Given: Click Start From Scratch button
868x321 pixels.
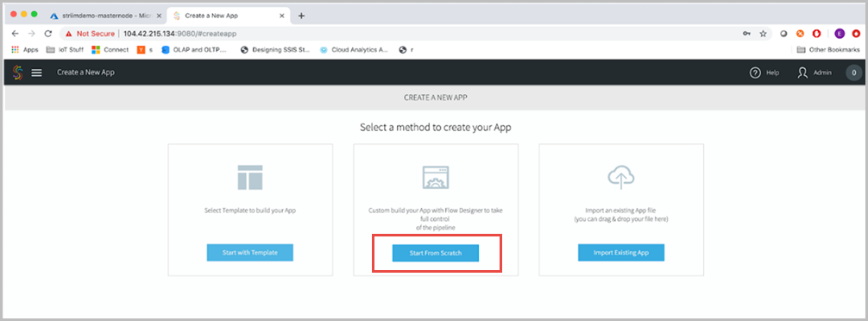Looking at the screenshot, I should pyautogui.click(x=435, y=253).
